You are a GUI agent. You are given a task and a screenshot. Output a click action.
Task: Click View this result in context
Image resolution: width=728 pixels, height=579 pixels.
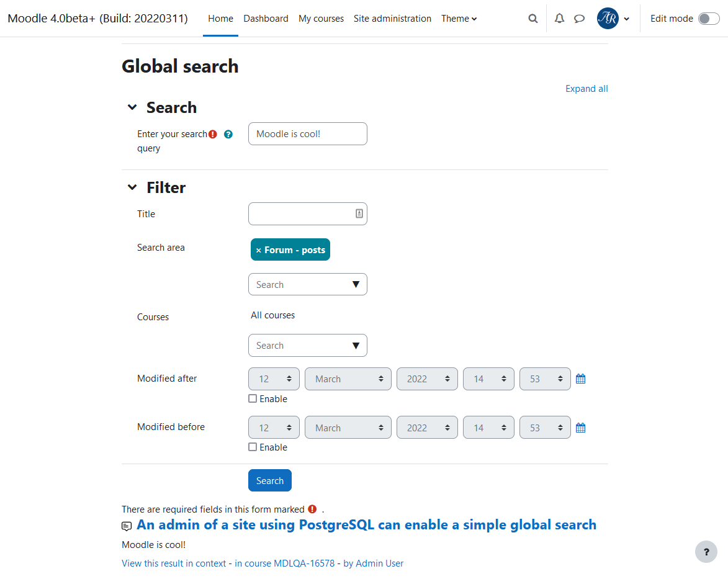(x=174, y=563)
